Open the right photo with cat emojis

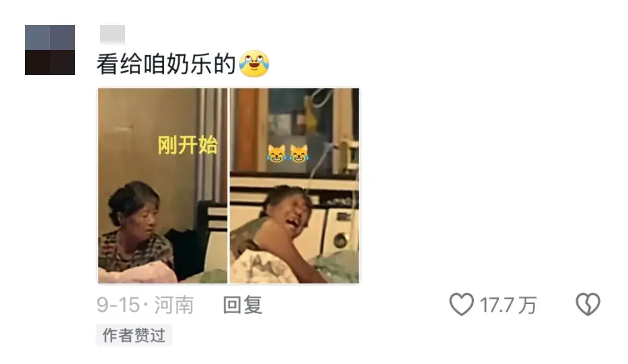pos(294,186)
